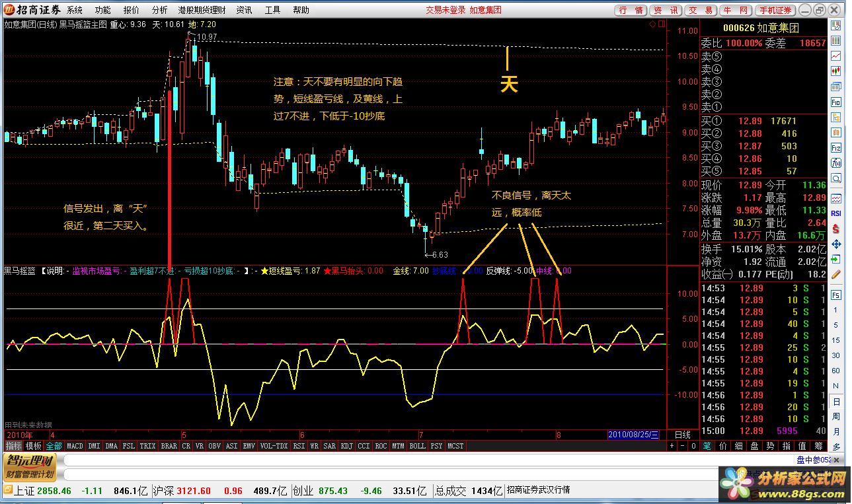Click the 资讯 button in top bar
Screen dimensions: 852x504
pyautogui.click(x=666, y=10)
